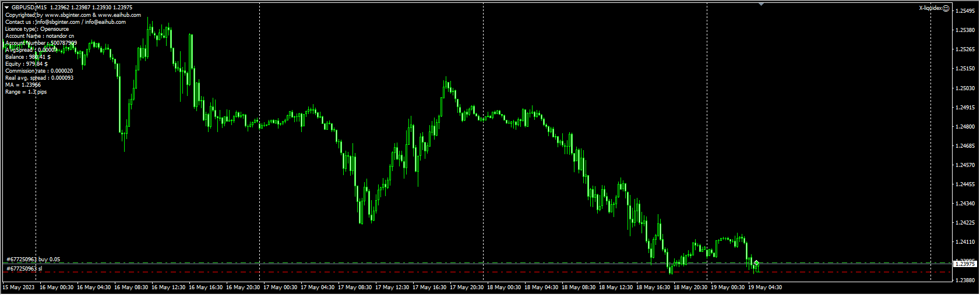Click the Commission rate : 0.000020 line

[x=39, y=71]
